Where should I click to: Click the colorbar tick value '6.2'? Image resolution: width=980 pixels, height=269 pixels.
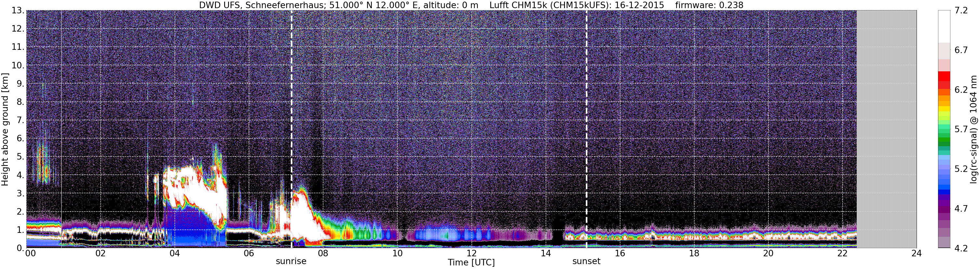coord(961,90)
